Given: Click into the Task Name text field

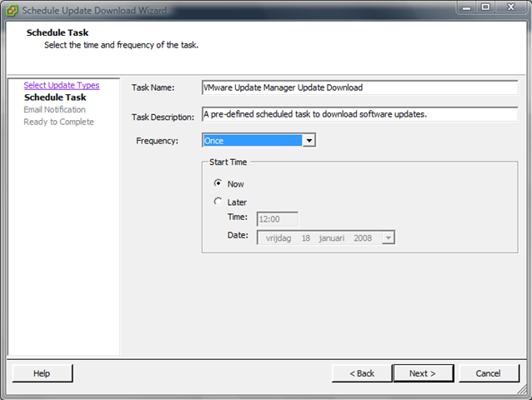Looking at the screenshot, I should 359,87.
